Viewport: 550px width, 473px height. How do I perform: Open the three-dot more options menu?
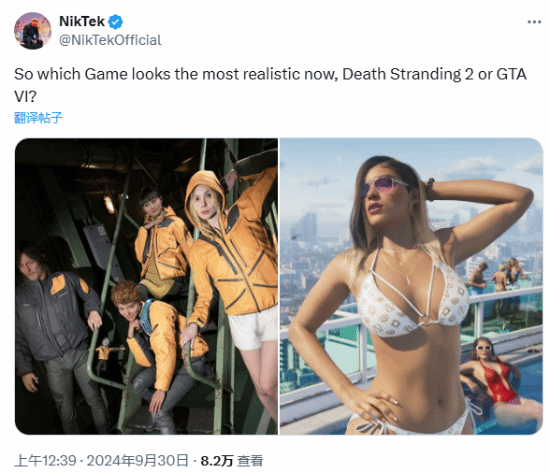pyautogui.click(x=534, y=22)
